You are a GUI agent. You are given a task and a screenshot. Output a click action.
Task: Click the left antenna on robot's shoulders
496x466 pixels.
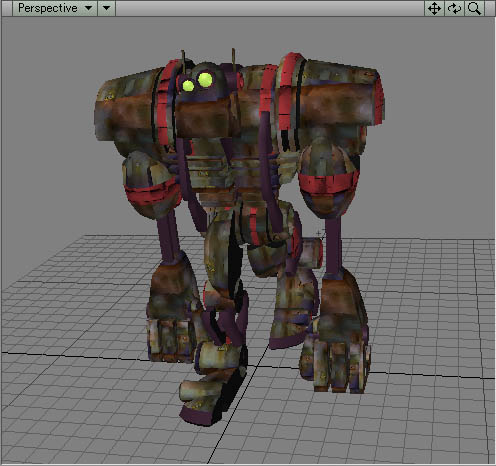point(183,62)
